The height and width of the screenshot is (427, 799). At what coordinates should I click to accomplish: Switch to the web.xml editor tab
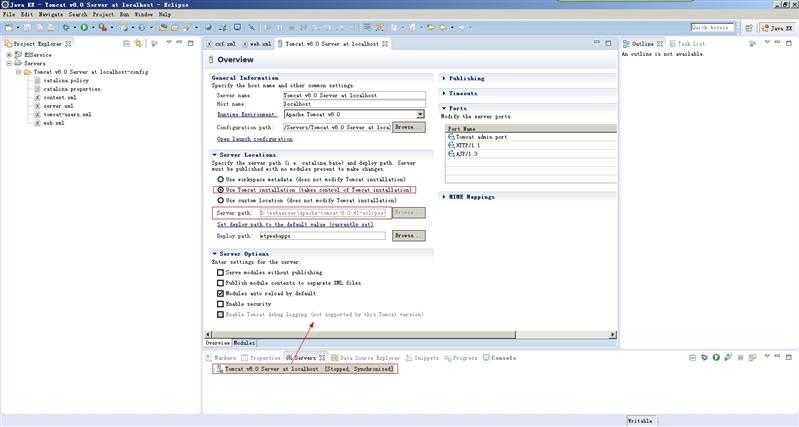(257, 44)
